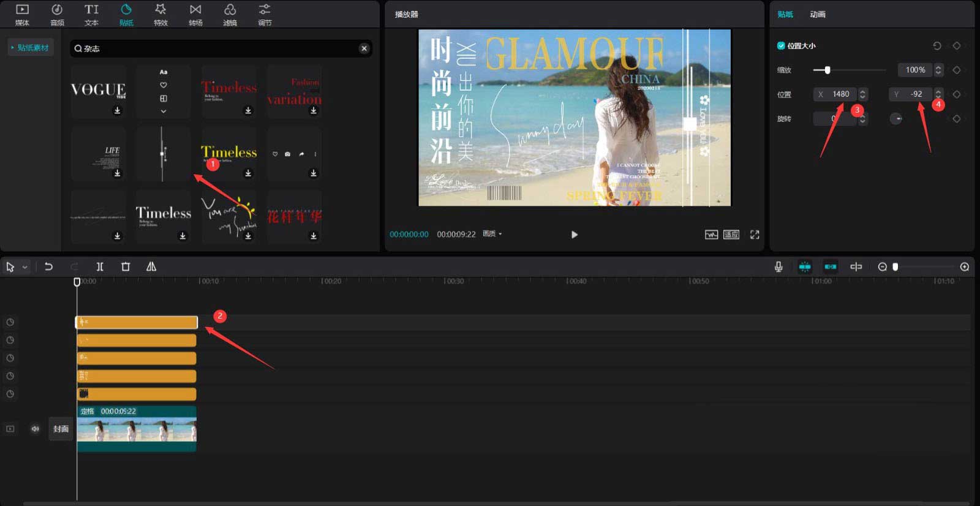Undo the last edit
Screen dimensions: 980x506
tap(48, 266)
